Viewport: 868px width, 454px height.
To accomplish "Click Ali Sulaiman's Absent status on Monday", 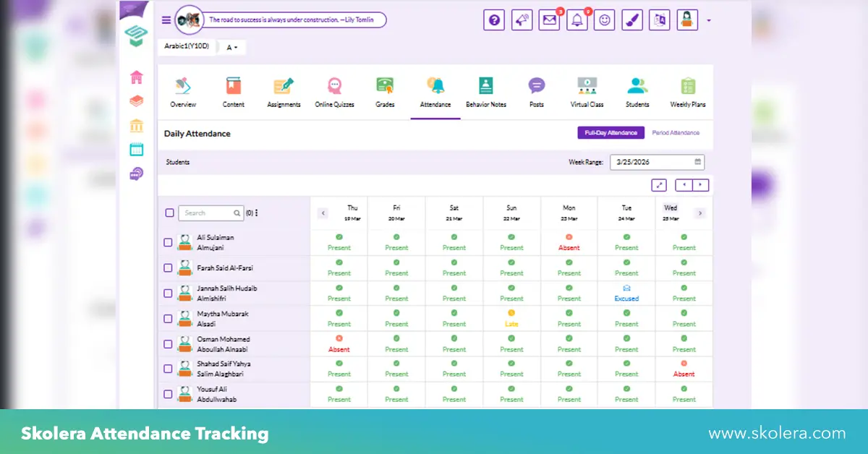I will pyautogui.click(x=569, y=243).
